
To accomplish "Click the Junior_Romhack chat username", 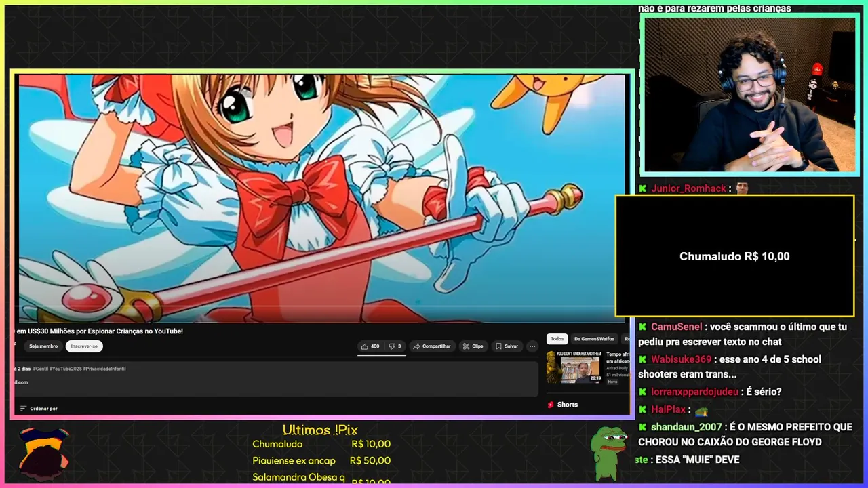I will pyautogui.click(x=689, y=188).
